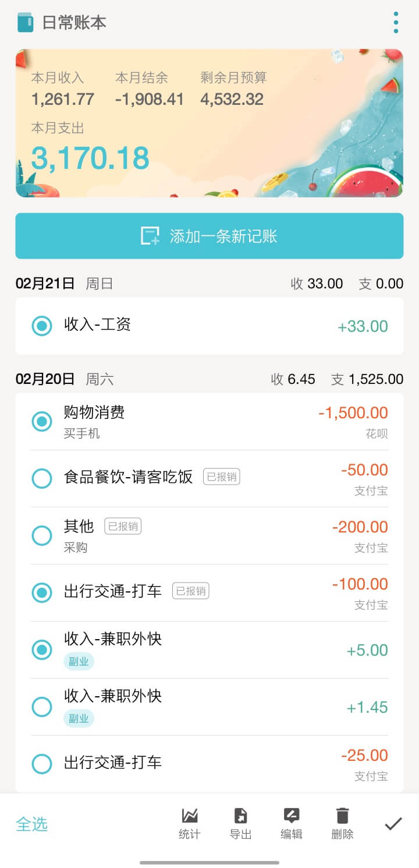Select the 其他 采购 entry radio button
Viewport: 419px width, 868px height.
coord(42,535)
